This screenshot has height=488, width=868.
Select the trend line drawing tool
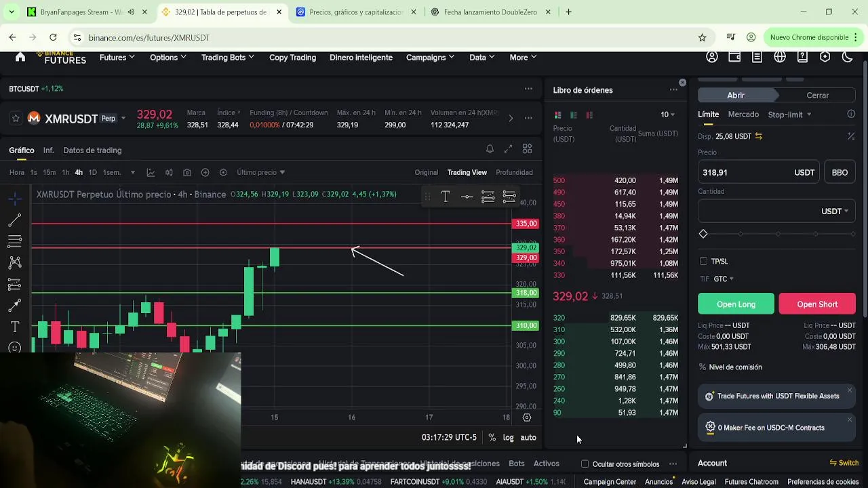(15, 220)
